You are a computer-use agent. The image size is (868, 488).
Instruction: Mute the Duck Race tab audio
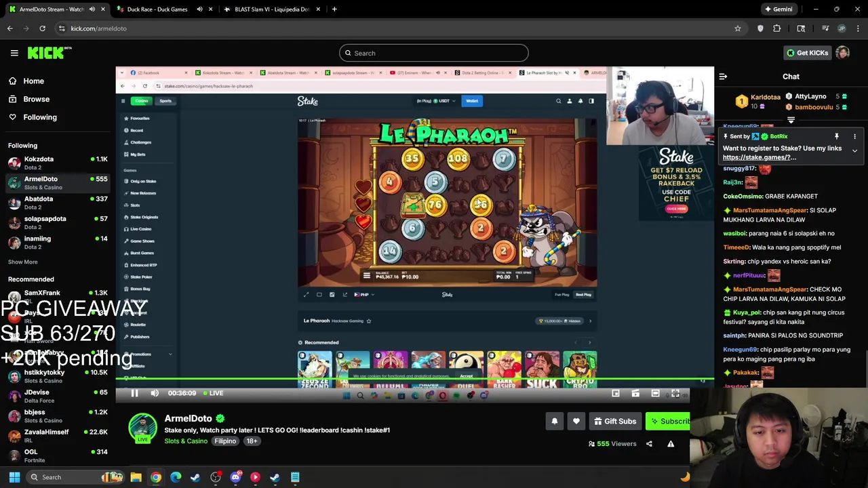tap(199, 9)
